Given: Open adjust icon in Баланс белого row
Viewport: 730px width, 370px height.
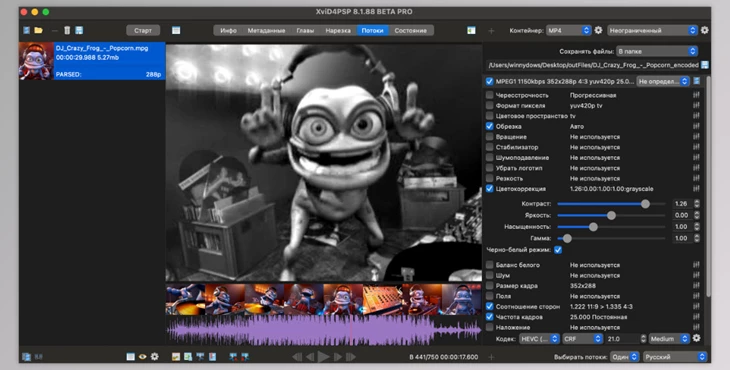Looking at the screenshot, I should [x=696, y=265].
